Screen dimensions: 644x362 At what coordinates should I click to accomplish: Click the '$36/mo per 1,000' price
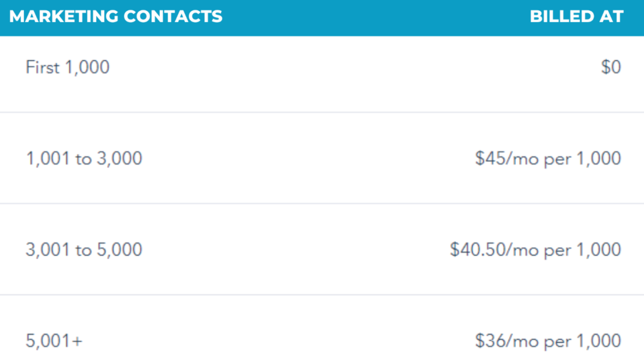[x=548, y=341]
